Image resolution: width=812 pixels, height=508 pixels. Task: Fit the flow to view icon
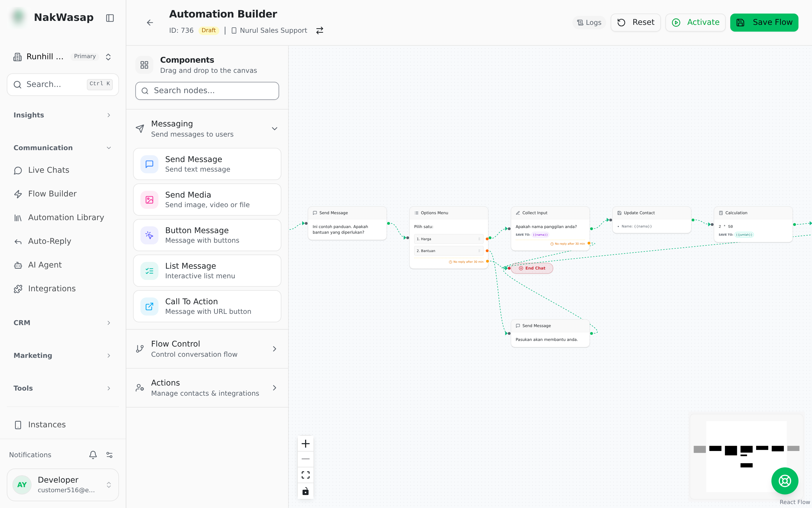click(305, 475)
